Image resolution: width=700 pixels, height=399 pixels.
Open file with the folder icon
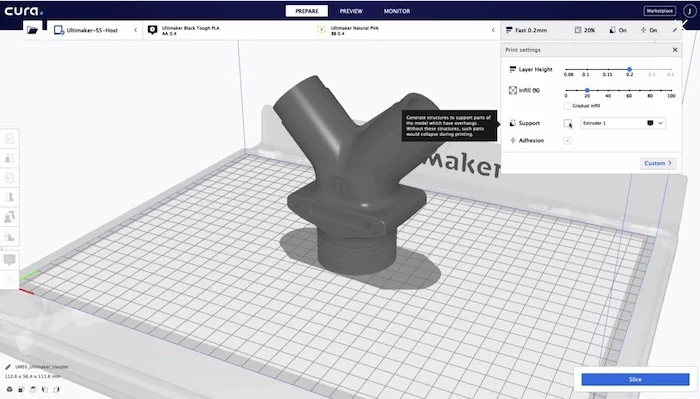[x=33, y=30]
